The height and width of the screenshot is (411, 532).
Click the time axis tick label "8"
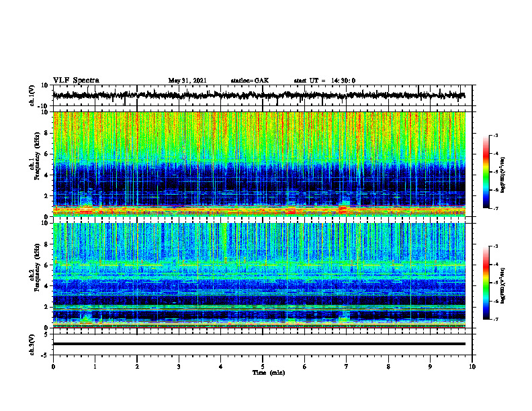click(x=388, y=367)
